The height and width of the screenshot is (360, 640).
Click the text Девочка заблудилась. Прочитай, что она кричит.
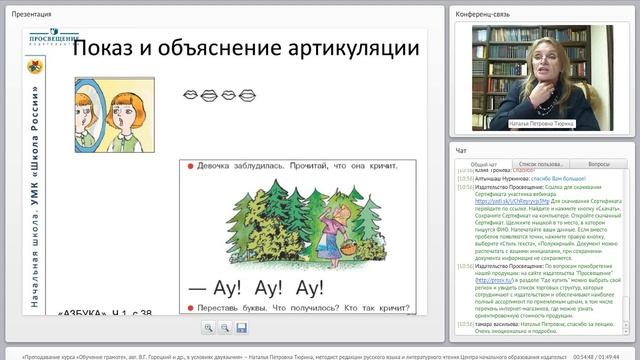click(297, 166)
